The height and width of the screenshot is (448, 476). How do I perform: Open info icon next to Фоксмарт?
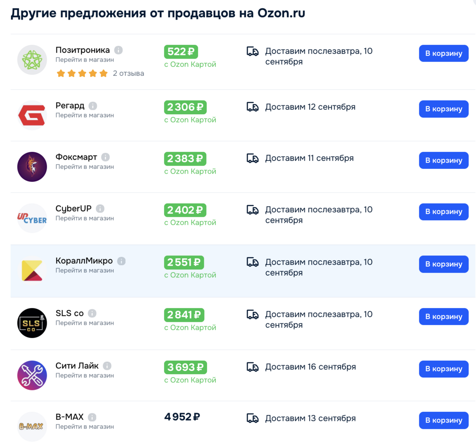pos(105,157)
